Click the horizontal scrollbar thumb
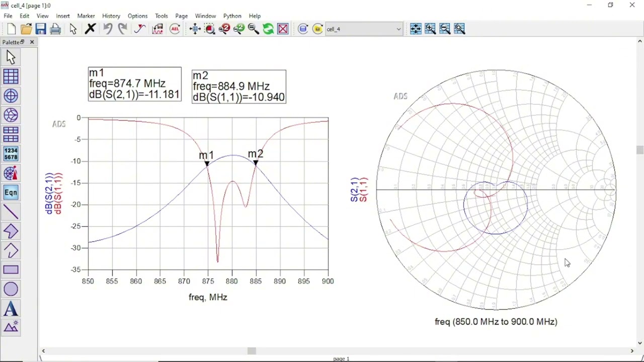 (x=252, y=351)
